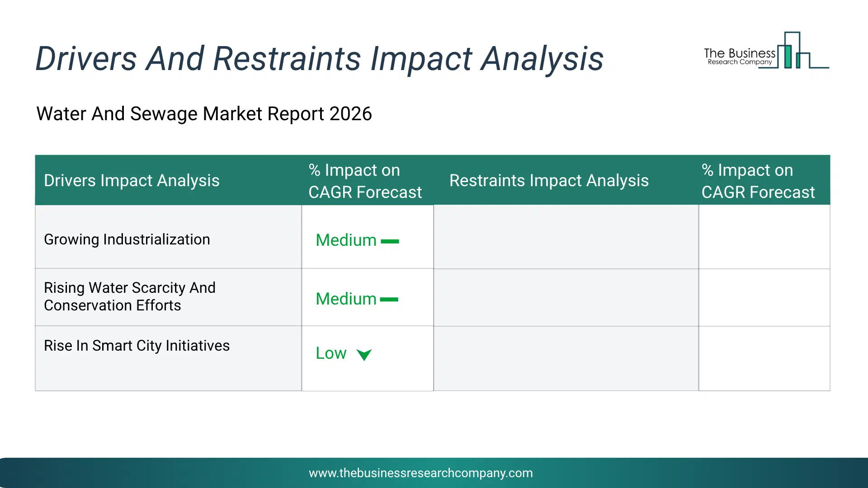
Task: Click 'Medium' in the Rising Water Scarcity row
Action: coord(346,299)
